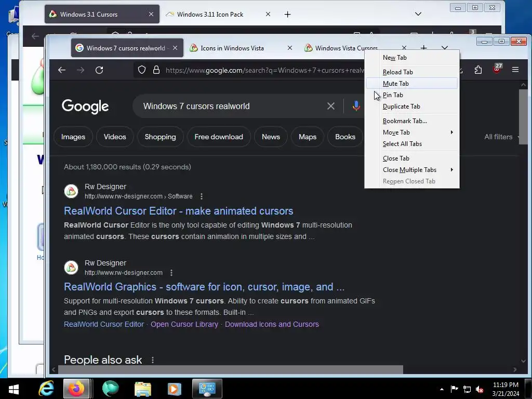Click the muted volume tray icon
532x399 pixels.
(480, 389)
